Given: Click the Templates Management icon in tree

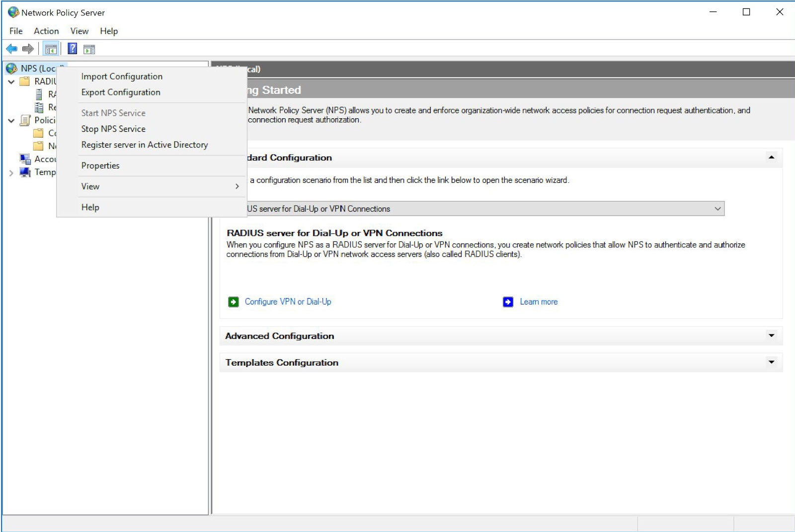Looking at the screenshot, I should (25, 172).
